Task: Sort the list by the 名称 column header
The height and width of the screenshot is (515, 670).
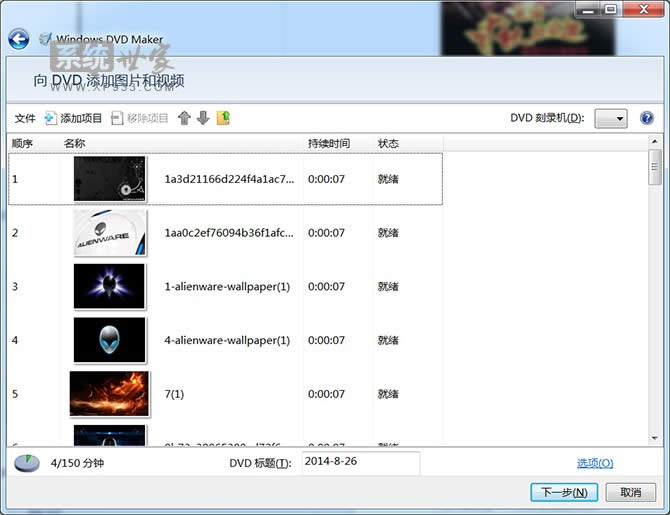Action: click(x=75, y=143)
